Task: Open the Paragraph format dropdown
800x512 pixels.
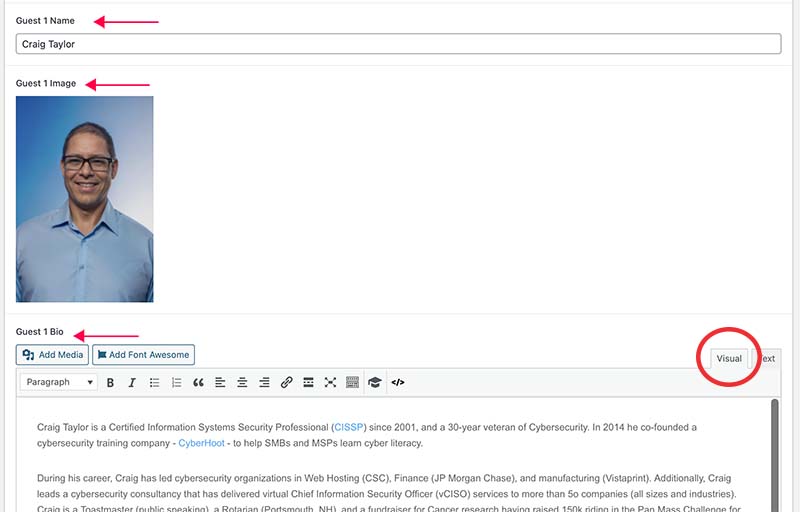Action: pyautogui.click(x=60, y=382)
